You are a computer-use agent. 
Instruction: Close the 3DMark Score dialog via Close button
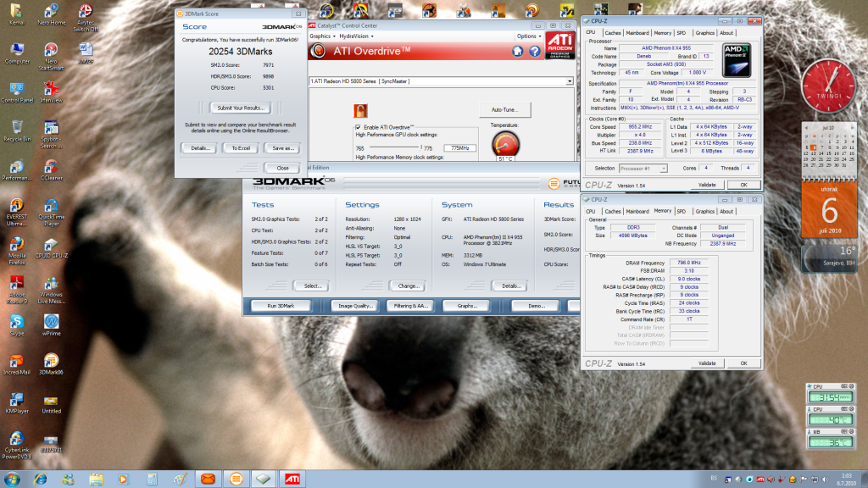282,168
